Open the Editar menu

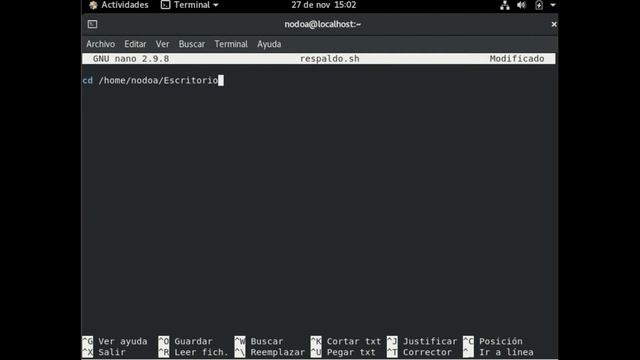coord(135,44)
